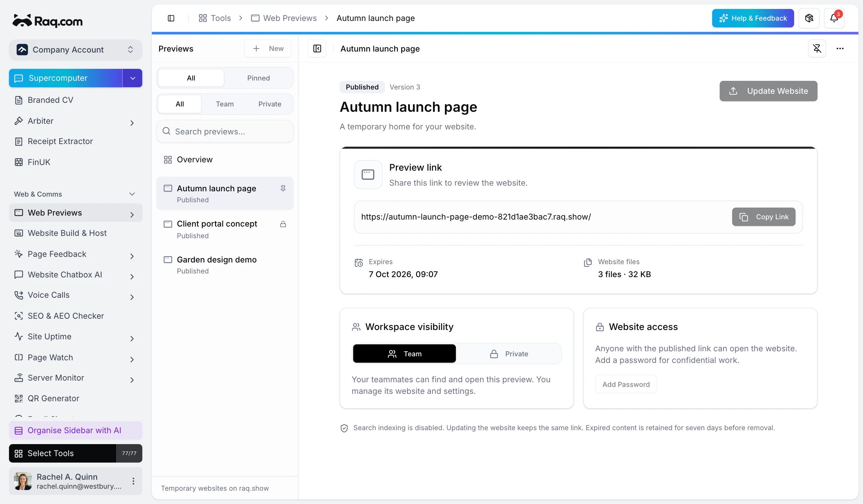Screen dimensions: 863x504
Task: Select the Garden design demo preview
Action: click(225, 265)
